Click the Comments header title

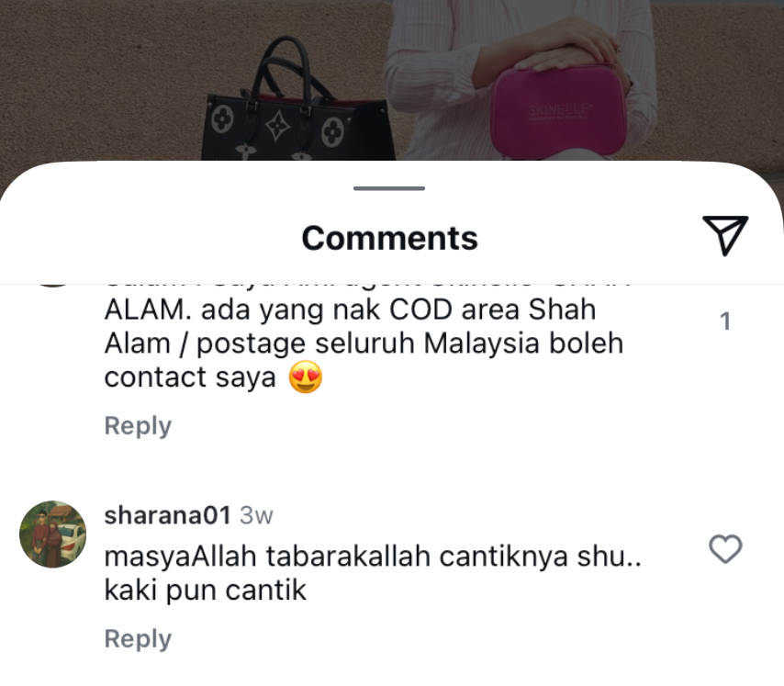[x=390, y=238]
